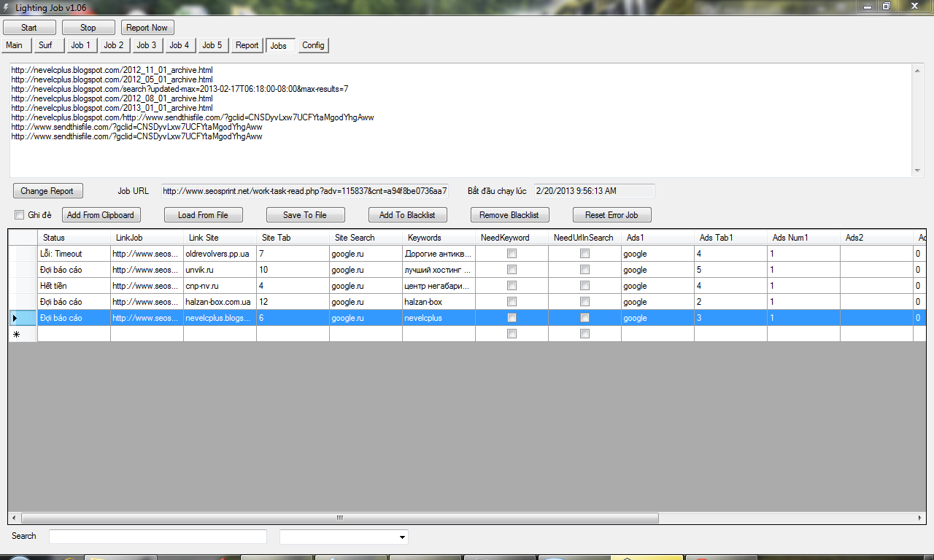Select the 'Hết tiền' status cell

74,286
